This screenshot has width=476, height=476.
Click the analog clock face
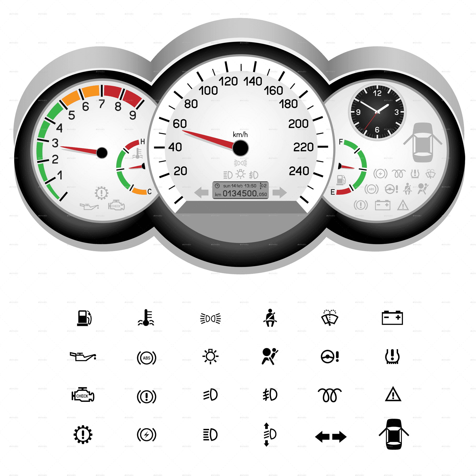377,112
